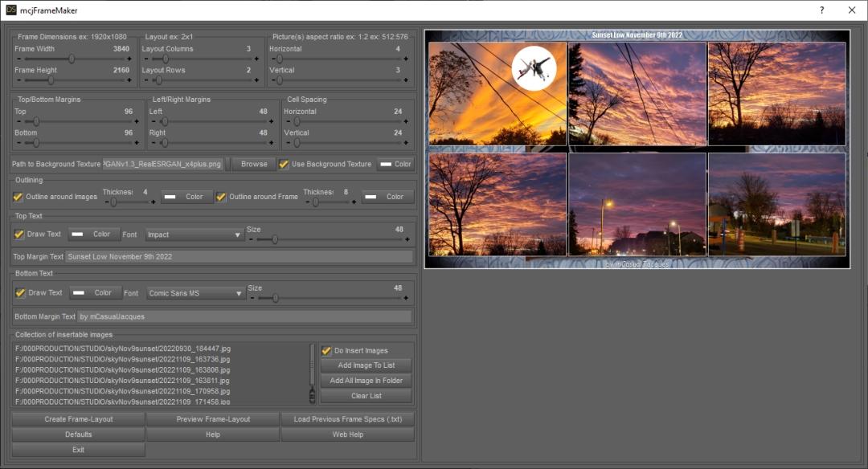
Task: Click the Bottom Margin Text input field
Action: tap(244, 317)
